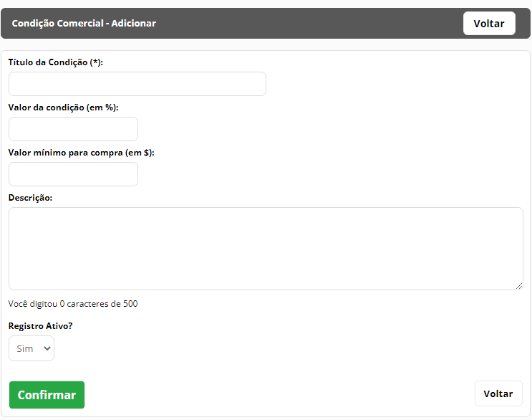Focus the Título da Condição text field
The height and width of the screenshot is (420, 532).
[x=137, y=84]
